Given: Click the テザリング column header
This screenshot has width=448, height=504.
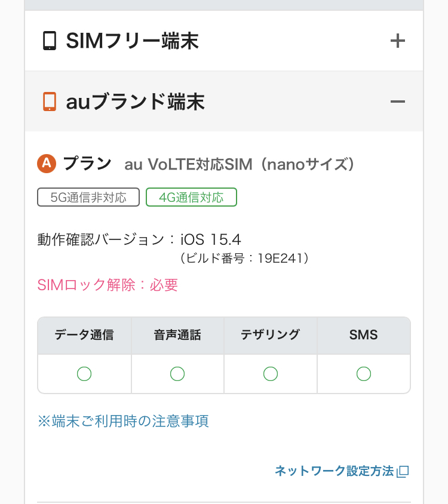Looking at the screenshot, I should coord(271,335).
